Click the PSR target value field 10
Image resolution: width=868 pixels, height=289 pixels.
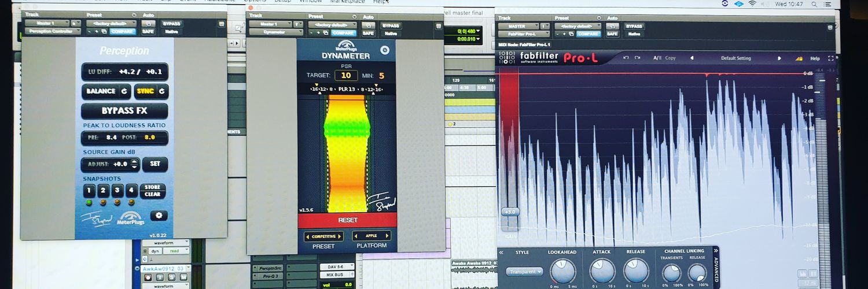click(346, 75)
